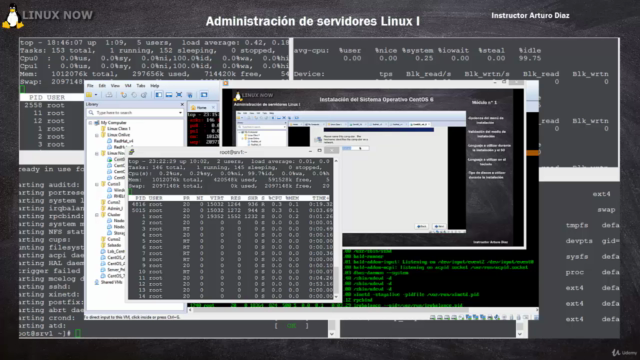This screenshot has width=640, height=360.
Task: Click the PuTTY icon in root@srv1 title bar
Action: tap(131, 152)
